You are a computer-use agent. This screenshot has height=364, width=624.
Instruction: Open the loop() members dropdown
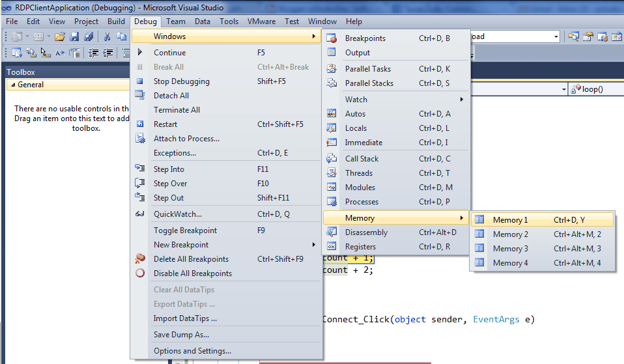pyautogui.click(x=596, y=89)
